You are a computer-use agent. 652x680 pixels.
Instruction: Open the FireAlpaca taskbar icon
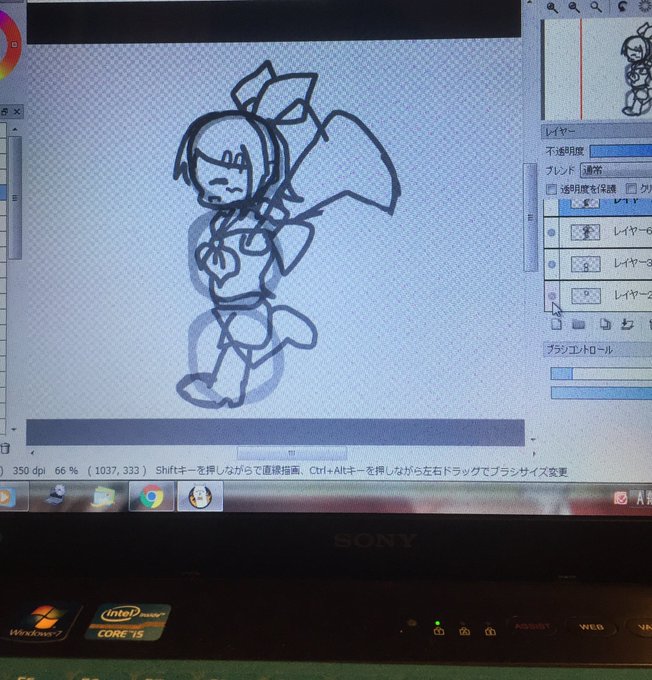pyautogui.click(x=200, y=497)
